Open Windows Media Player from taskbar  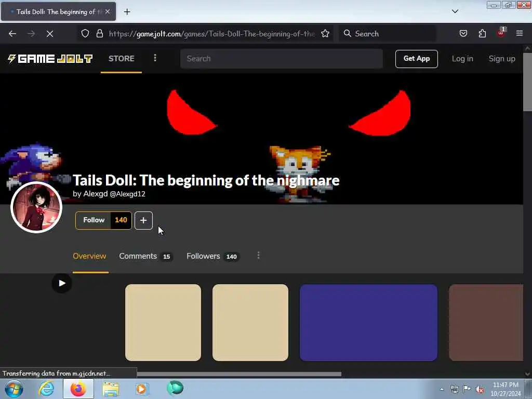click(x=142, y=389)
